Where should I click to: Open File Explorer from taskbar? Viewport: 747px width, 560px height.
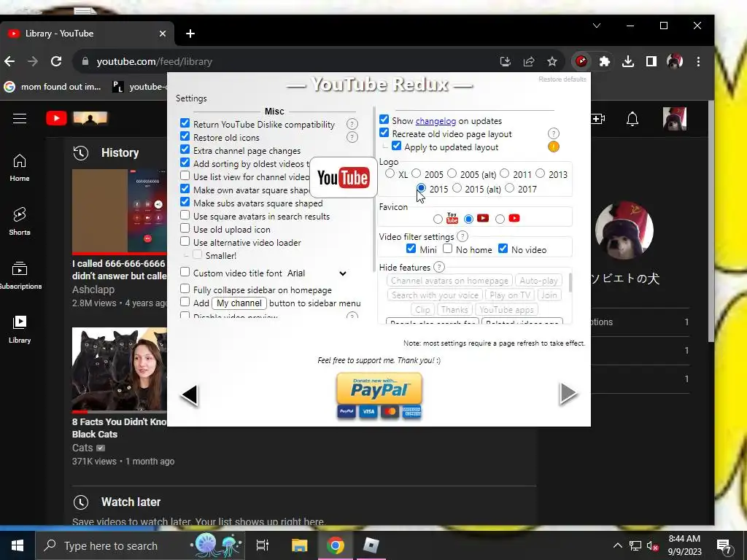coord(300,545)
